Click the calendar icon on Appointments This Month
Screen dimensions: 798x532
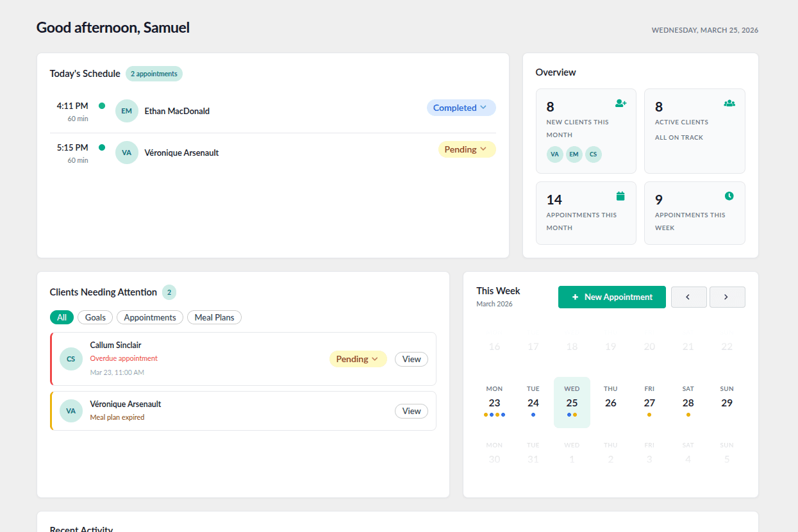620,195
